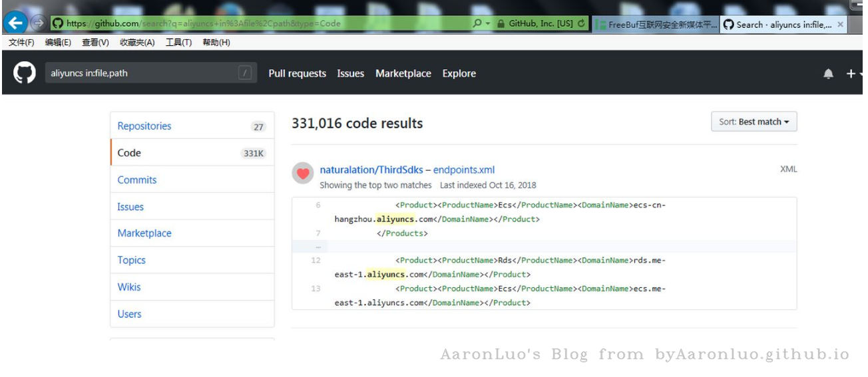
Task: Select Commits in the search filter sidebar
Action: (x=137, y=180)
